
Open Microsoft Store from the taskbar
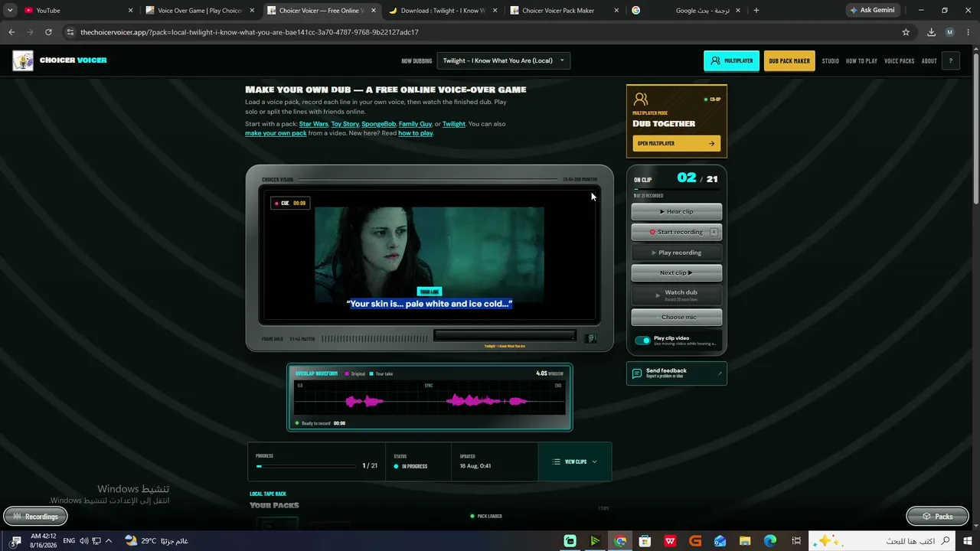tap(645, 541)
